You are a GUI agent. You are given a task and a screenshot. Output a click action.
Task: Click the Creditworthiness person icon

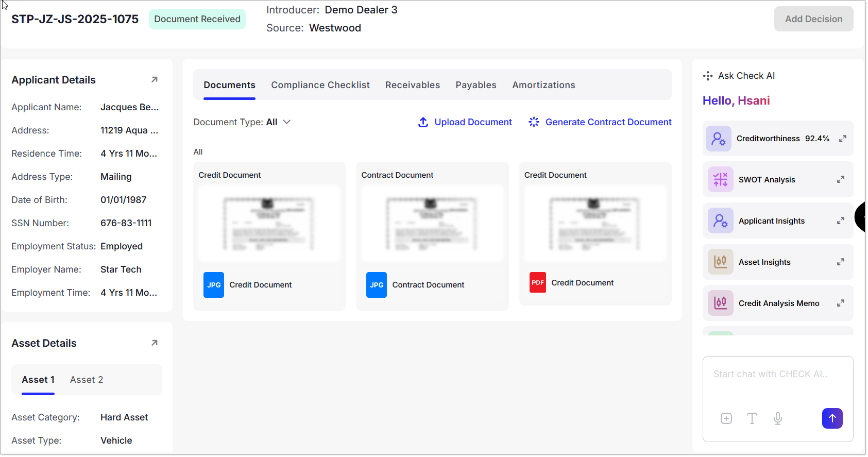pyautogui.click(x=719, y=139)
